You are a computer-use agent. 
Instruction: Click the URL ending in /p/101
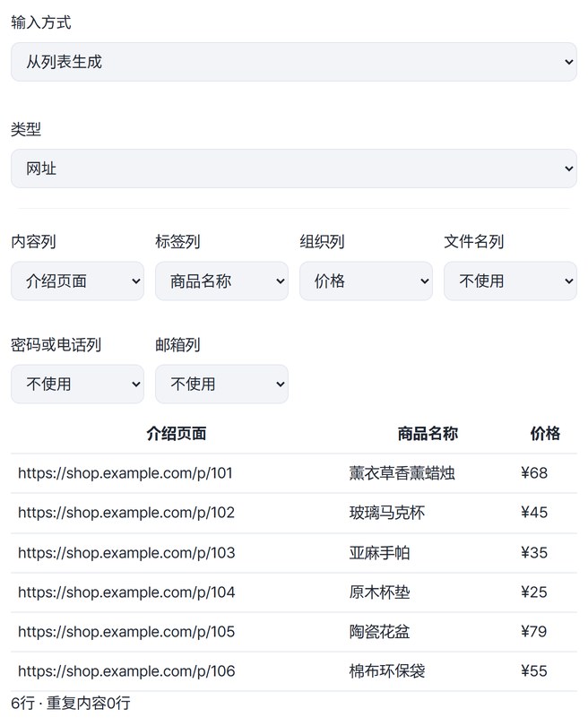pos(125,473)
